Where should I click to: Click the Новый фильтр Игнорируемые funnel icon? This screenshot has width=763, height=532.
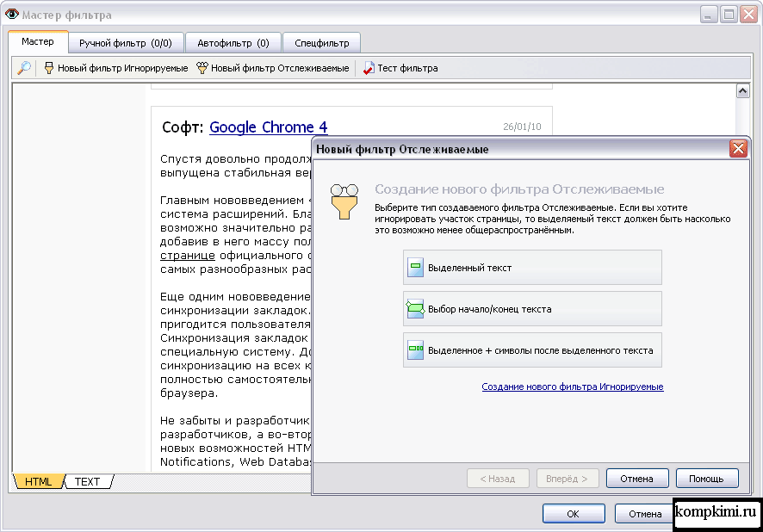(49, 68)
